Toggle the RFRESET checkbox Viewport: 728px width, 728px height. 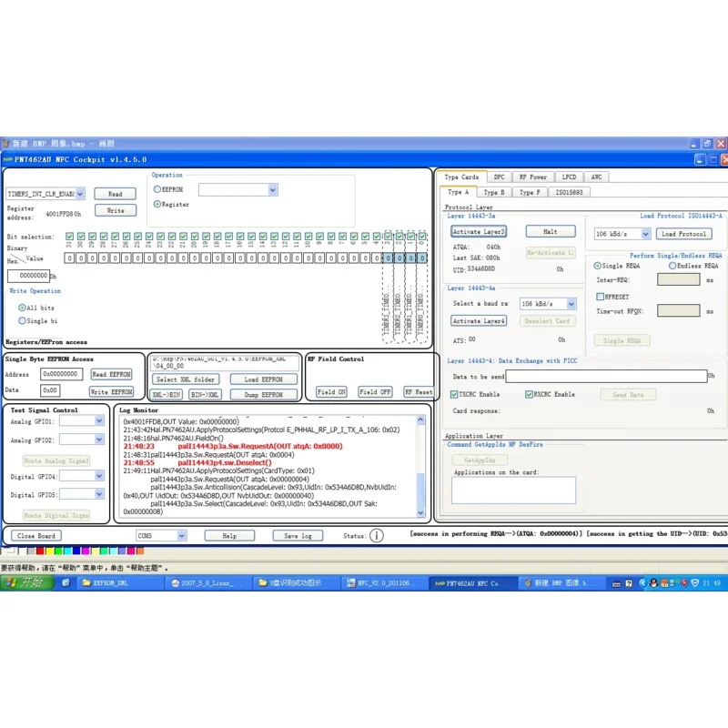click(600, 297)
